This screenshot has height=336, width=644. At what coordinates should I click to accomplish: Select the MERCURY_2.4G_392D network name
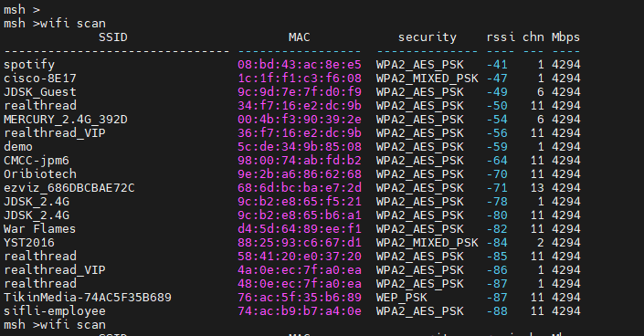click(x=66, y=120)
